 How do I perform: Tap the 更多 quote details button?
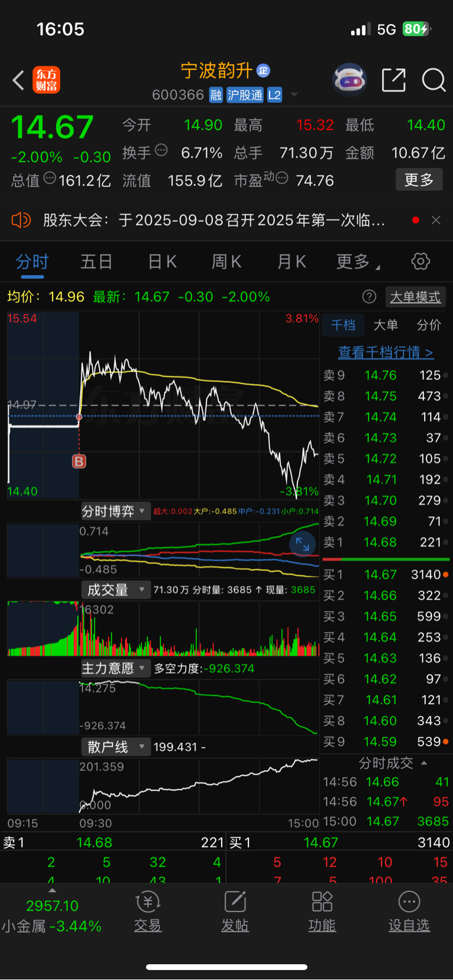(x=419, y=180)
